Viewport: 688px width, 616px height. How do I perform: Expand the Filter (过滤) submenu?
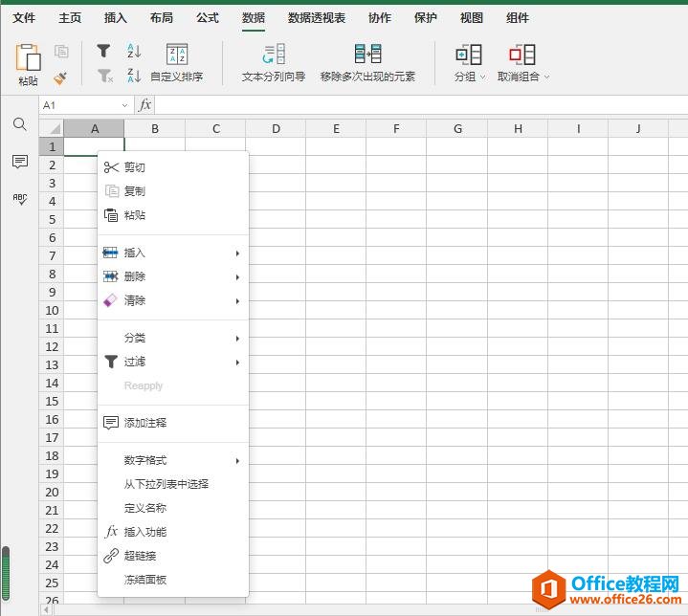tap(173, 362)
